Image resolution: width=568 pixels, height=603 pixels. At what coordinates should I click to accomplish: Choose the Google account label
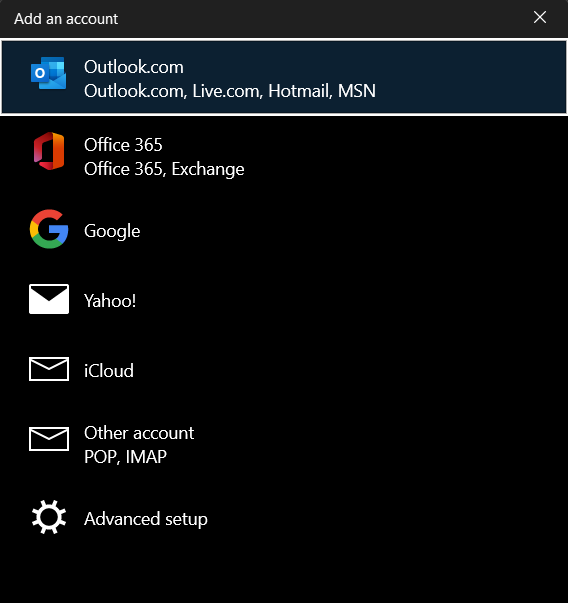coord(112,231)
